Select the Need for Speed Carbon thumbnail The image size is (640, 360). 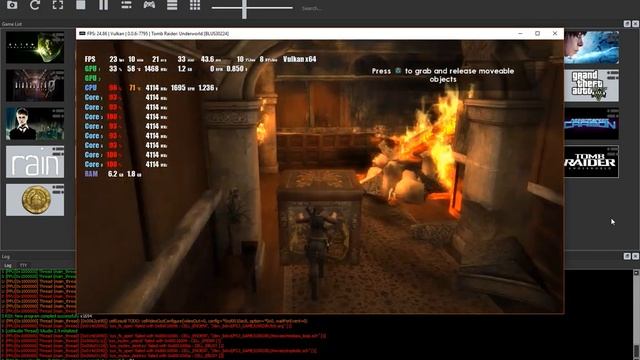click(x=591, y=124)
